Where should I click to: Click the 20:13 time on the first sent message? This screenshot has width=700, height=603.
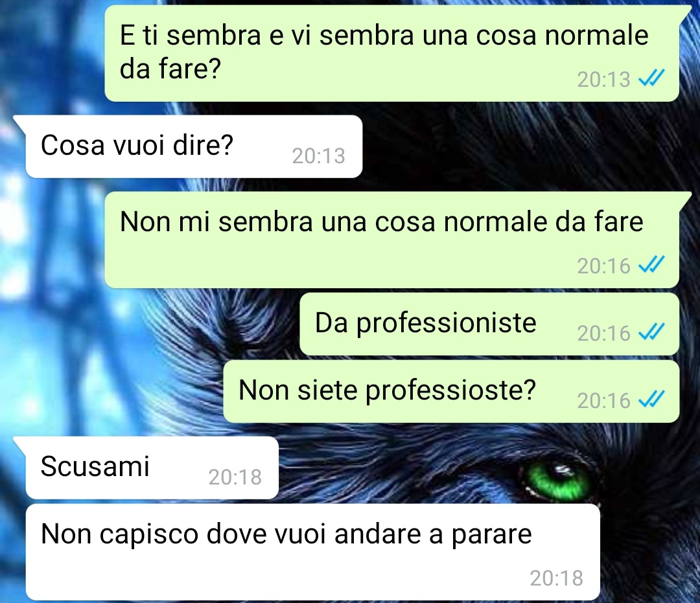(x=603, y=80)
